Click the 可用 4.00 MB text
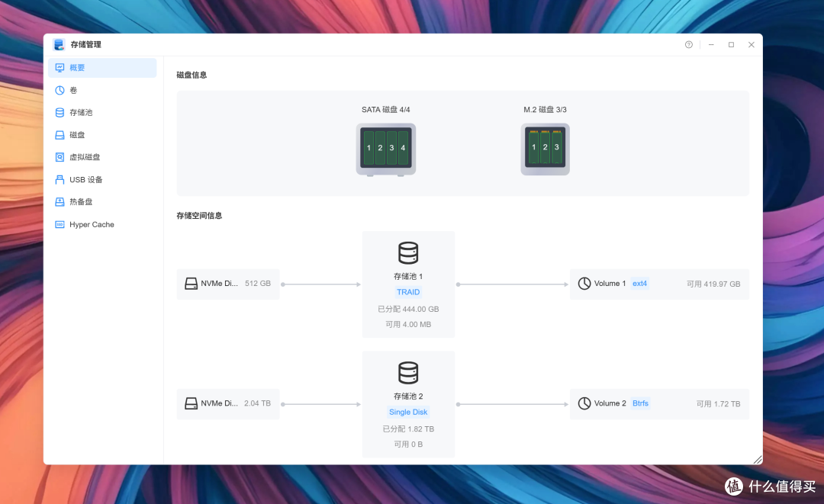The width and height of the screenshot is (824, 504). coord(408,325)
